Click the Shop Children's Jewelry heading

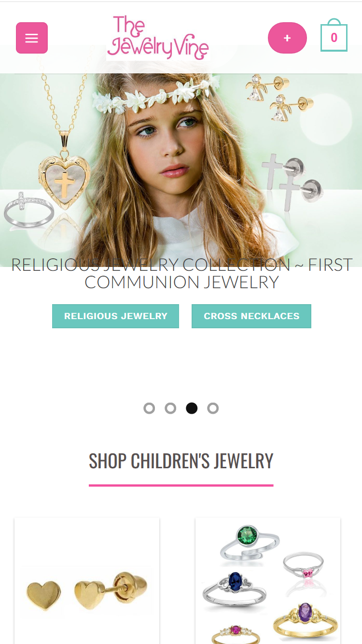181,461
